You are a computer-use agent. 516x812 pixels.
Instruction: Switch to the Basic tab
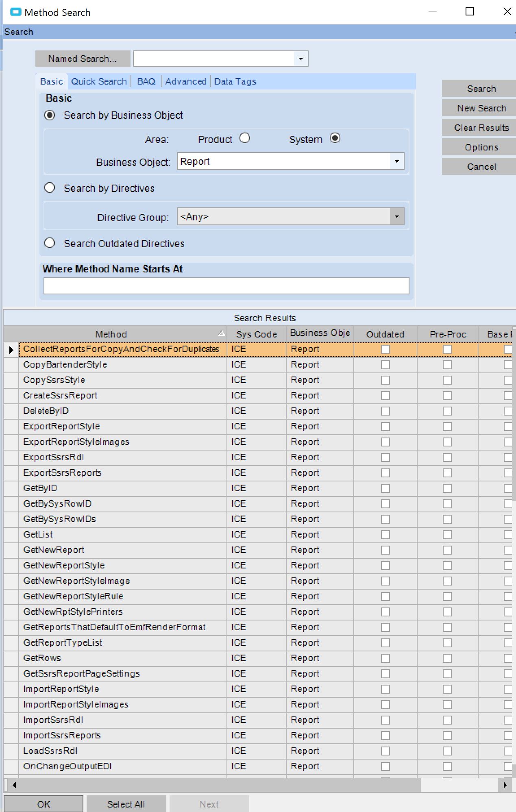pos(52,81)
